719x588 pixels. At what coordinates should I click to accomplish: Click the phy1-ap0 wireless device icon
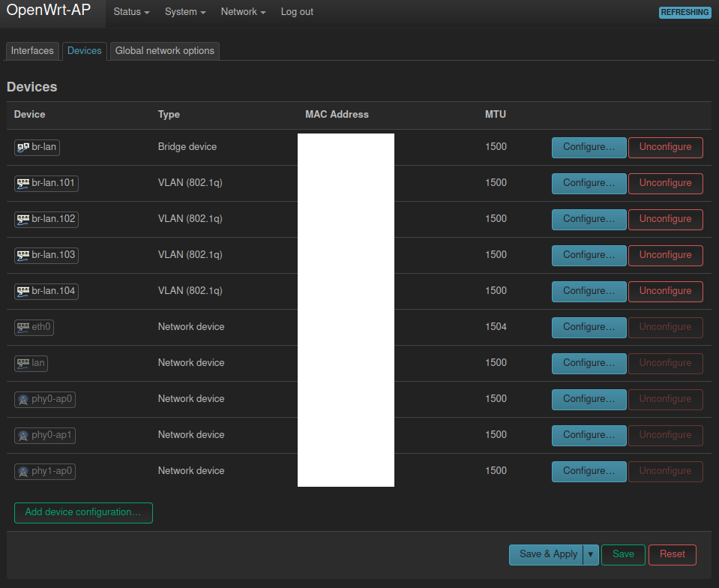[23, 472]
